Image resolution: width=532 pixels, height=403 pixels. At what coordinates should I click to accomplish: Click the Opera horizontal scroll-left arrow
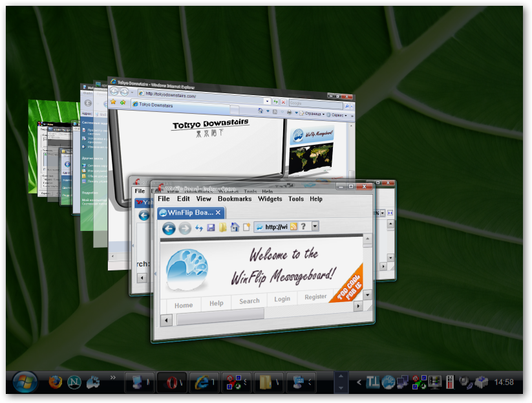coord(166,320)
